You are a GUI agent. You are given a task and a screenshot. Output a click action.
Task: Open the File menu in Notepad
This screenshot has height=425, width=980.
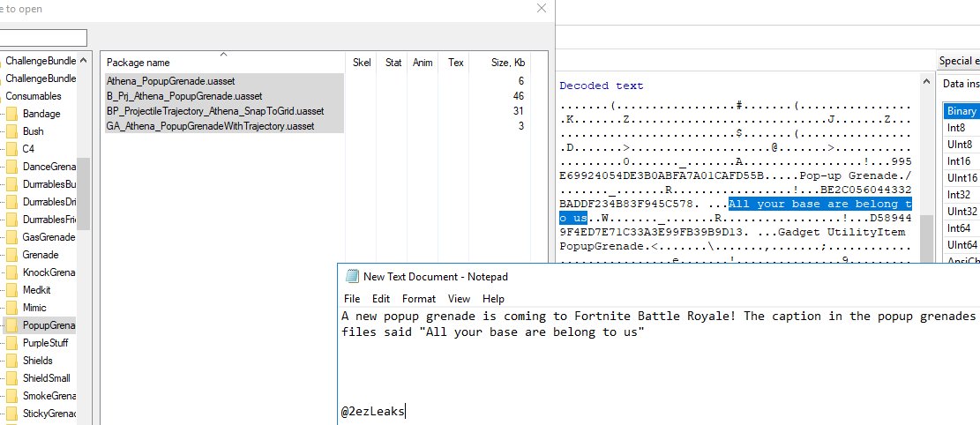352,299
